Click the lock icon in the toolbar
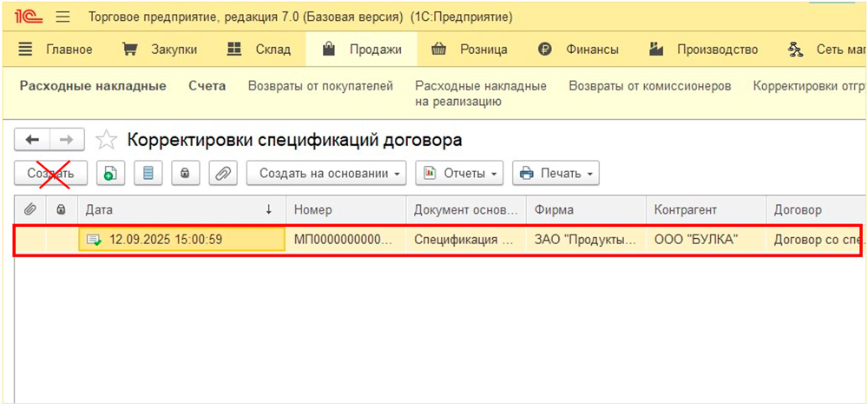 coord(184,173)
